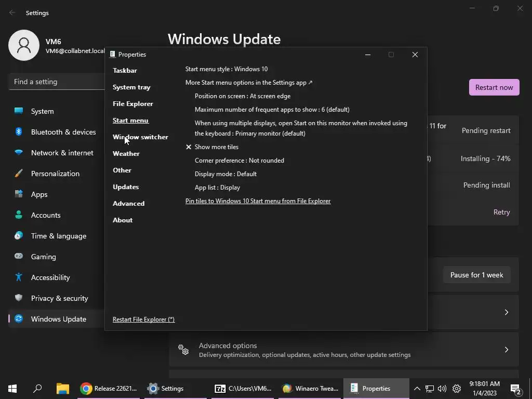The width and height of the screenshot is (532, 399).
Task: Switch to the Chrome Release 22621 taskbar window
Action: (x=109, y=389)
